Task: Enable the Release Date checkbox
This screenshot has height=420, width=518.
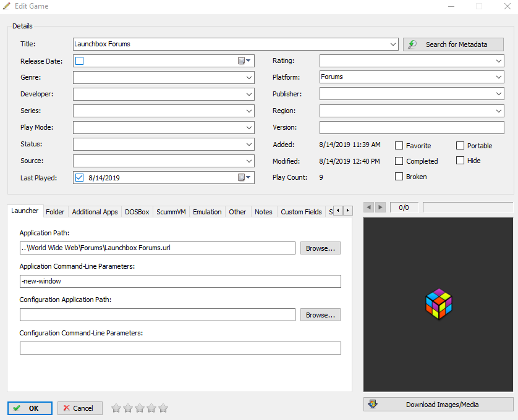Action: (x=79, y=61)
